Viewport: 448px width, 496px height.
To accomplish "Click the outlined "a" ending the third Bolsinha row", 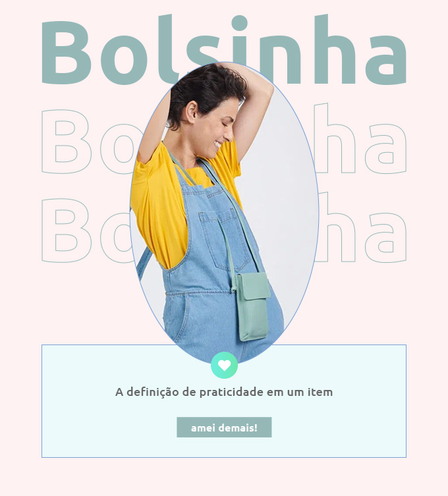I will [385, 238].
